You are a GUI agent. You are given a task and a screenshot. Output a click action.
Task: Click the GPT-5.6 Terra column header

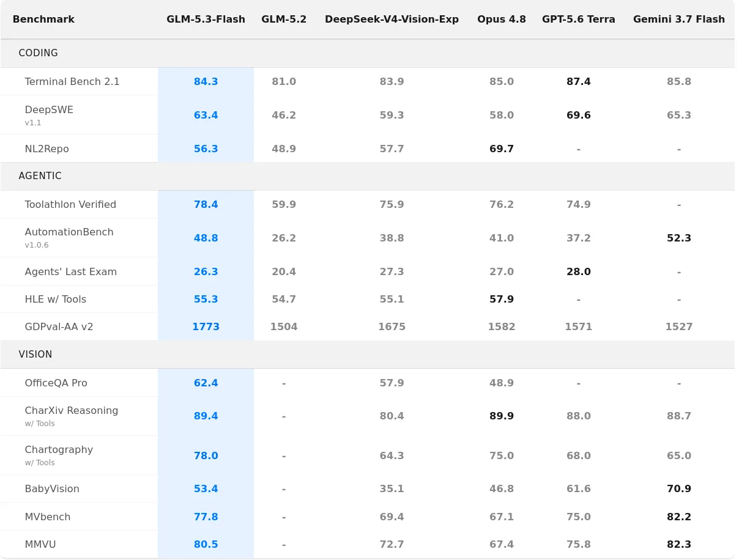[x=579, y=20]
